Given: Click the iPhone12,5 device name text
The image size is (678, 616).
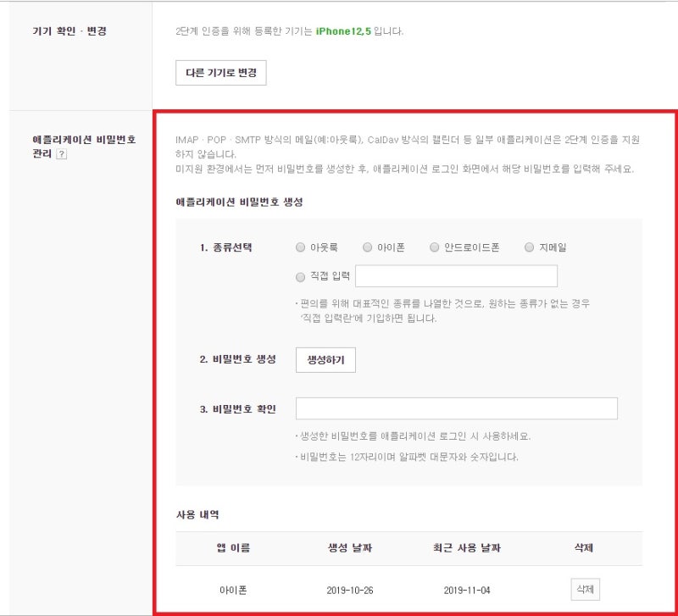Looking at the screenshot, I should click(343, 31).
